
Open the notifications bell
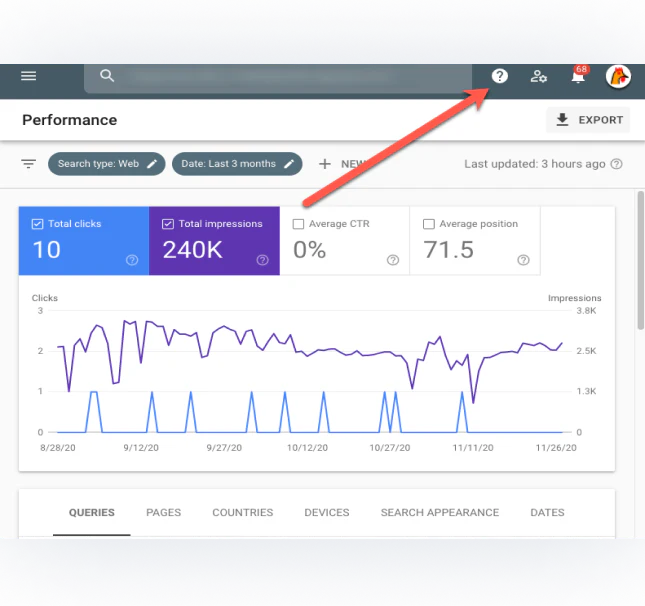coord(578,77)
